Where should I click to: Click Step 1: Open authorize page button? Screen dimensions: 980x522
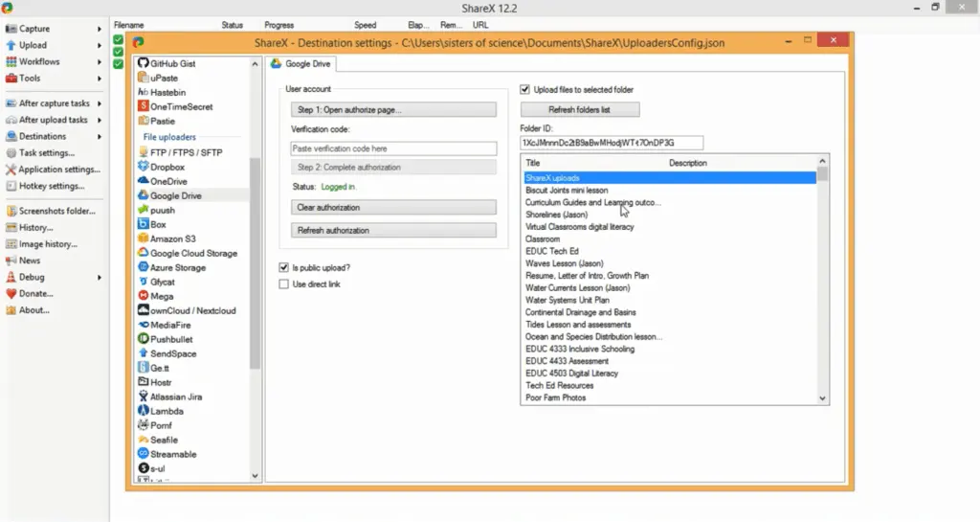tap(393, 110)
